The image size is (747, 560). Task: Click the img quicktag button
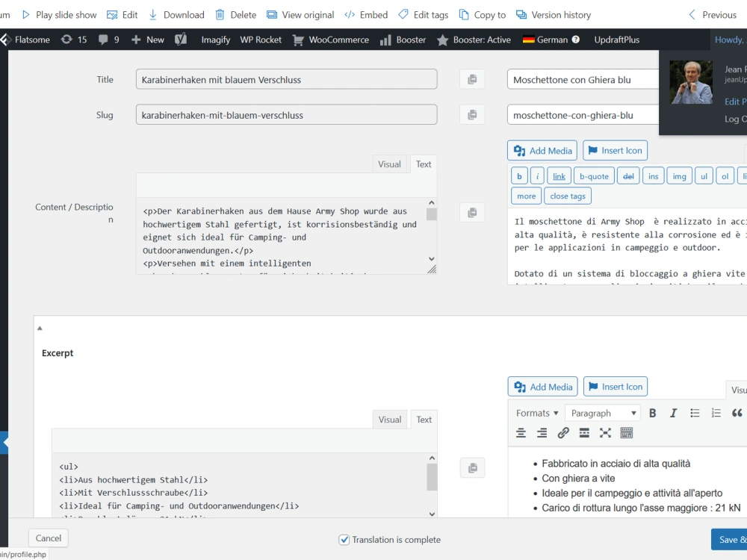pyautogui.click(x=679, y=176)
